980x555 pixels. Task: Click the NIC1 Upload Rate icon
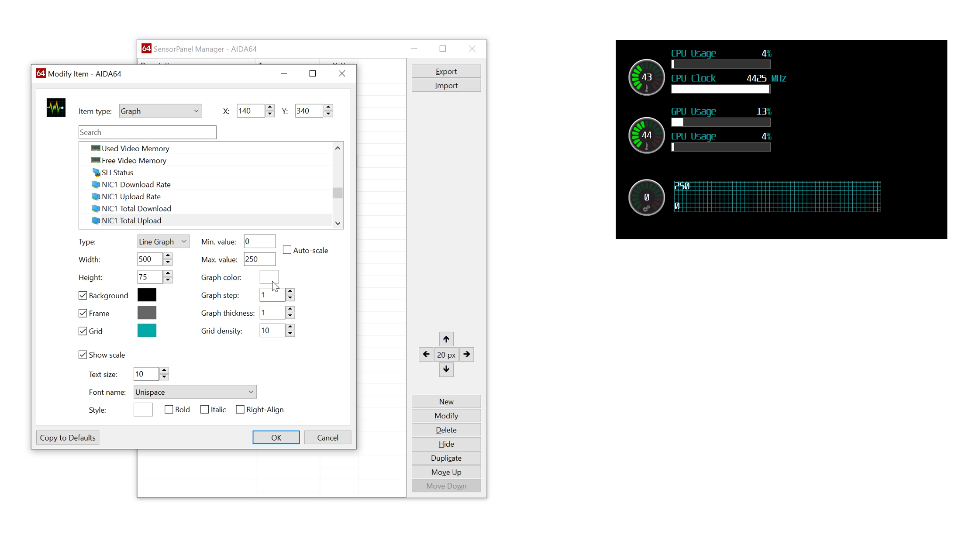[x=96, y=196]
